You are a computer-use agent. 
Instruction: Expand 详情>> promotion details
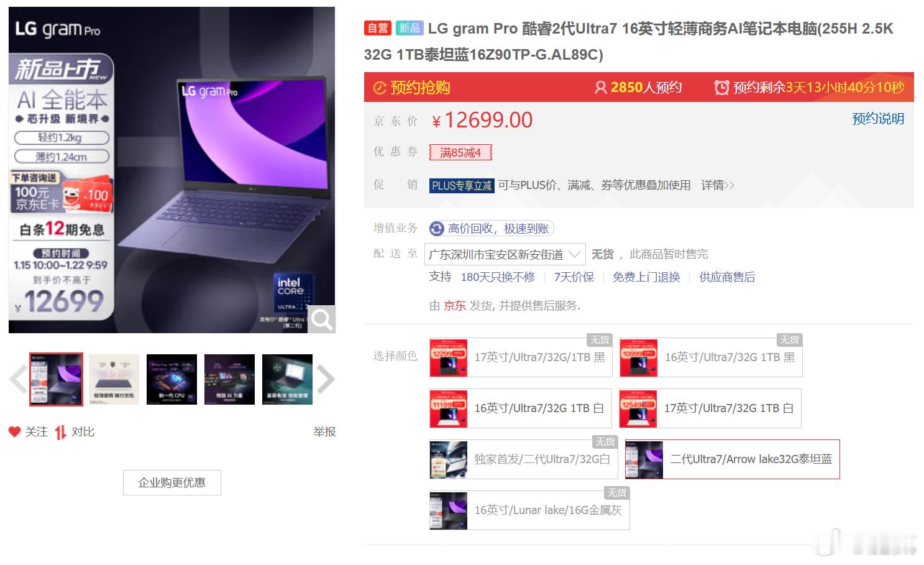718,185
